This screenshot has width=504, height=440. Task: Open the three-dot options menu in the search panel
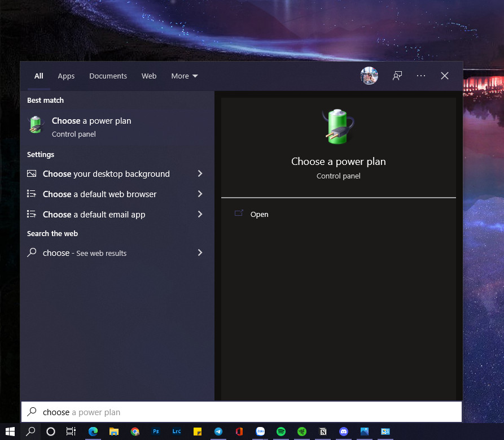coord(421,76)
